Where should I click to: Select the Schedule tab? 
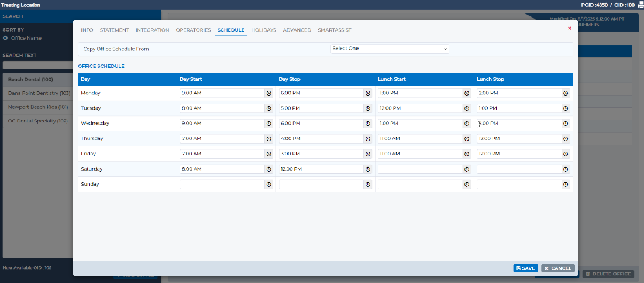(x=231, y=30)
